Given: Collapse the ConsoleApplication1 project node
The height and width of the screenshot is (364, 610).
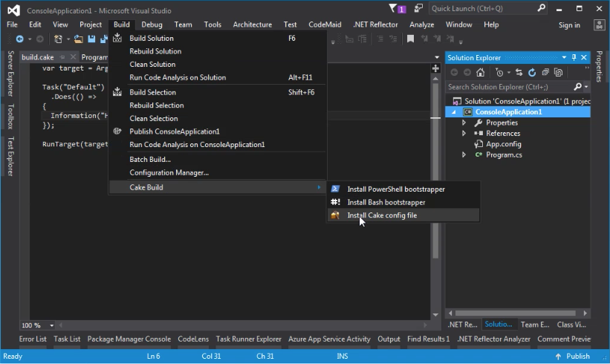Looking at the screenshot, I should (x=454, y=112).
